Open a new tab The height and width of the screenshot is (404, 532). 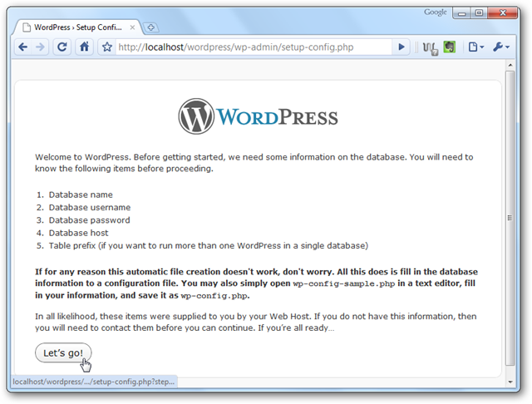(150, 27)
